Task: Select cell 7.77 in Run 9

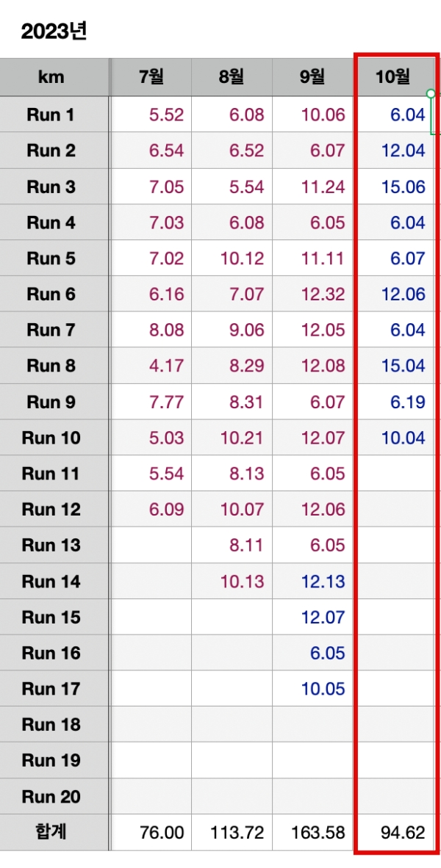Action: [x=151, y=402]
